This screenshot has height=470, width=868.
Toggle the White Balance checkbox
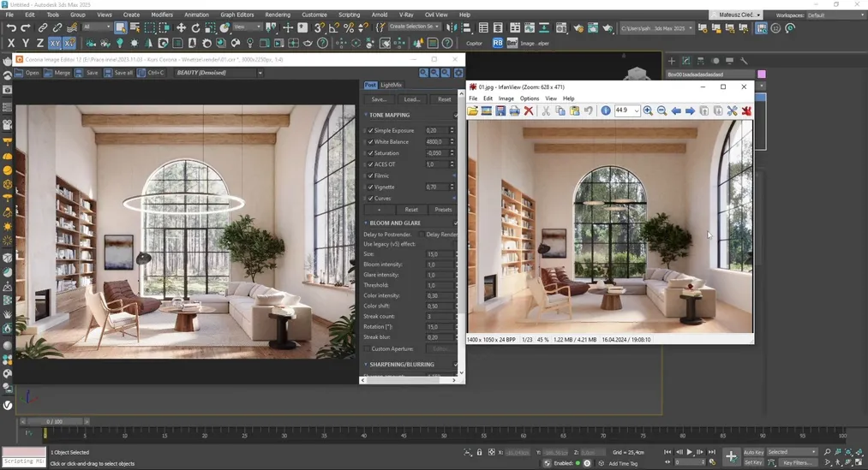coord(370,141)
